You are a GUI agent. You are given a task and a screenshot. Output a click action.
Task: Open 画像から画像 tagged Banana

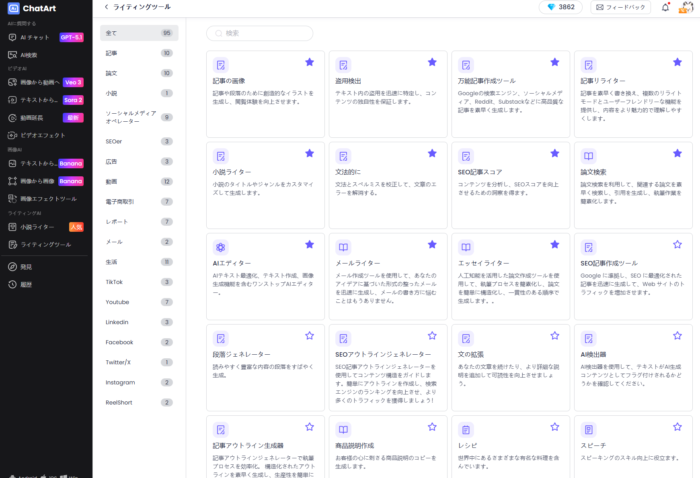[x=46, y=181]
